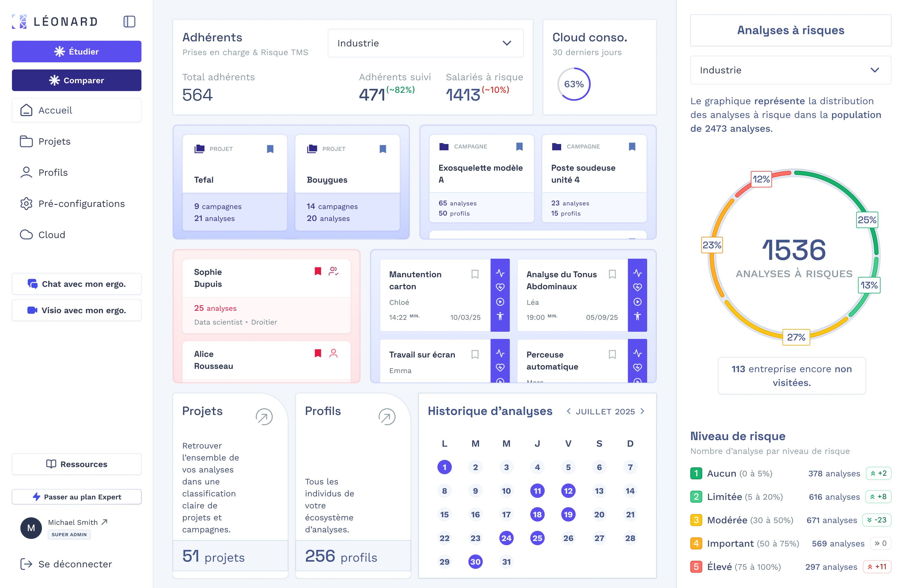
Task: Open Projets card via arrow icon
Action: coord(264,417)
